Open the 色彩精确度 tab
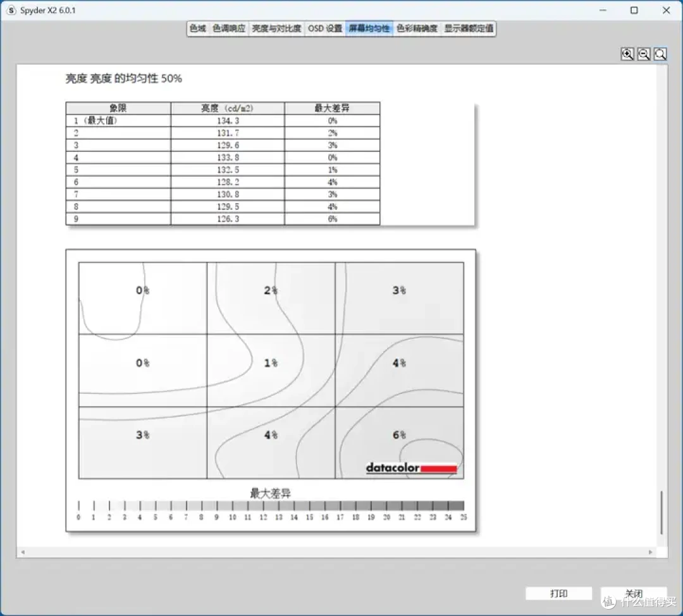The height and width of the screenshot is (616, 683). pyautogui.click(x=417, y=28)
